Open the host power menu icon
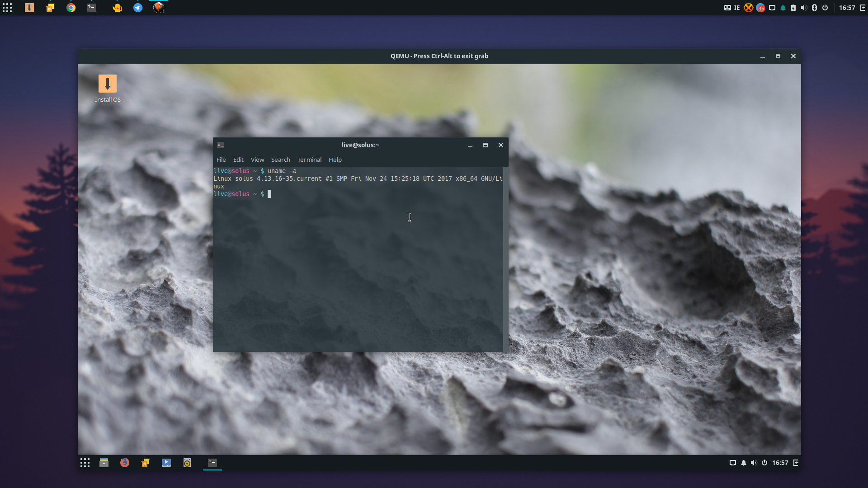The image size is (868, 488). tap(825, 8)
